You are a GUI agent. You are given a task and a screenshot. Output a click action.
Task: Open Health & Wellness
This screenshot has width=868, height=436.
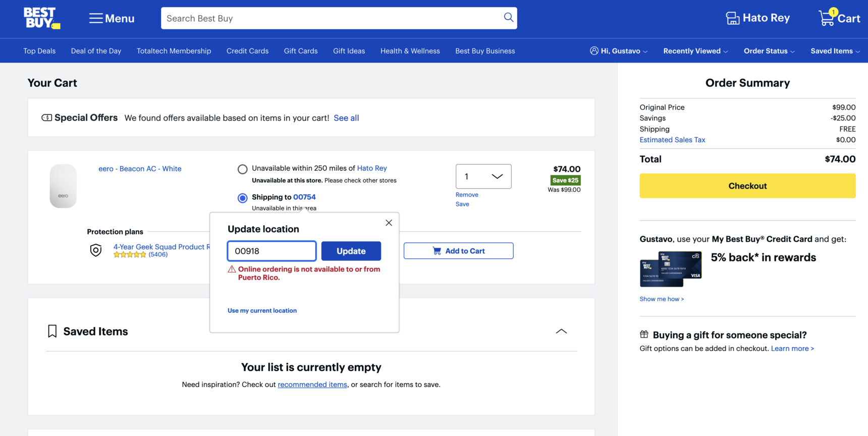410,50
